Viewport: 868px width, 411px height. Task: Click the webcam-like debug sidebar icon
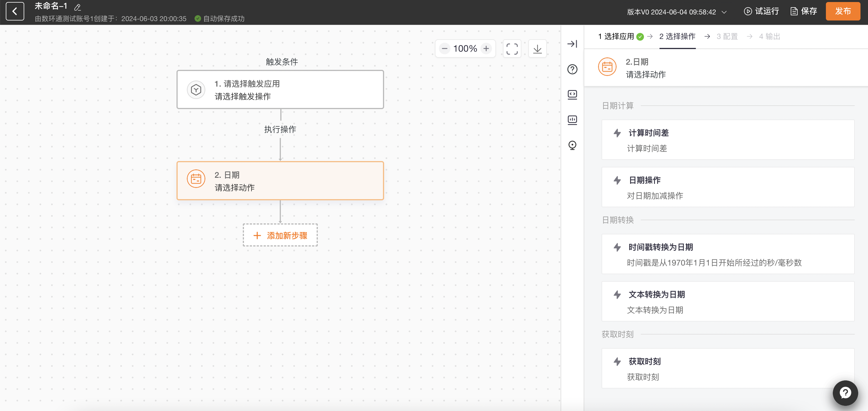572,145
